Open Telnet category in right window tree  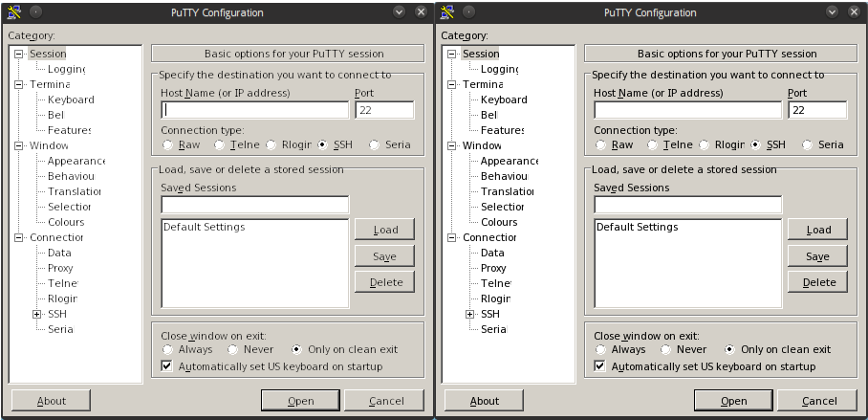pos(495,283)
